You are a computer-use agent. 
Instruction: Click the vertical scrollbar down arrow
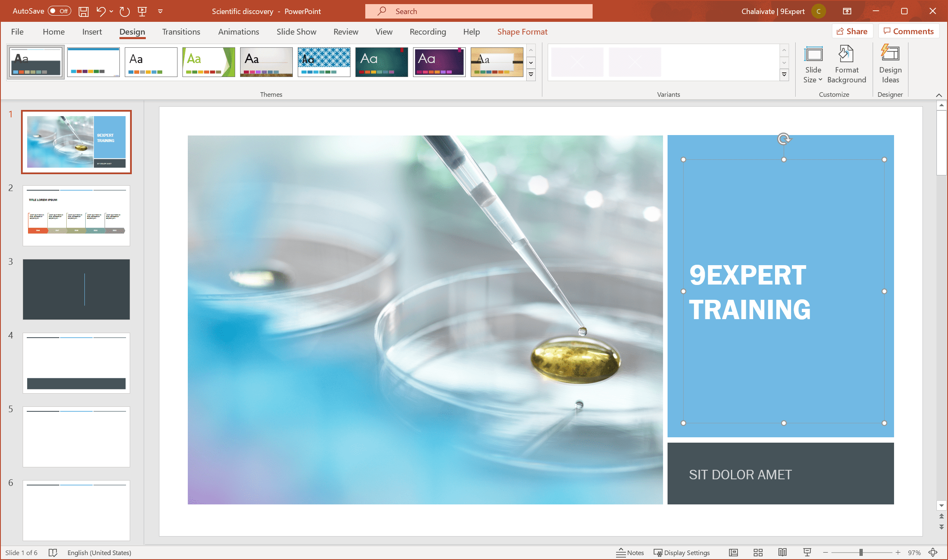coord(941,505)
